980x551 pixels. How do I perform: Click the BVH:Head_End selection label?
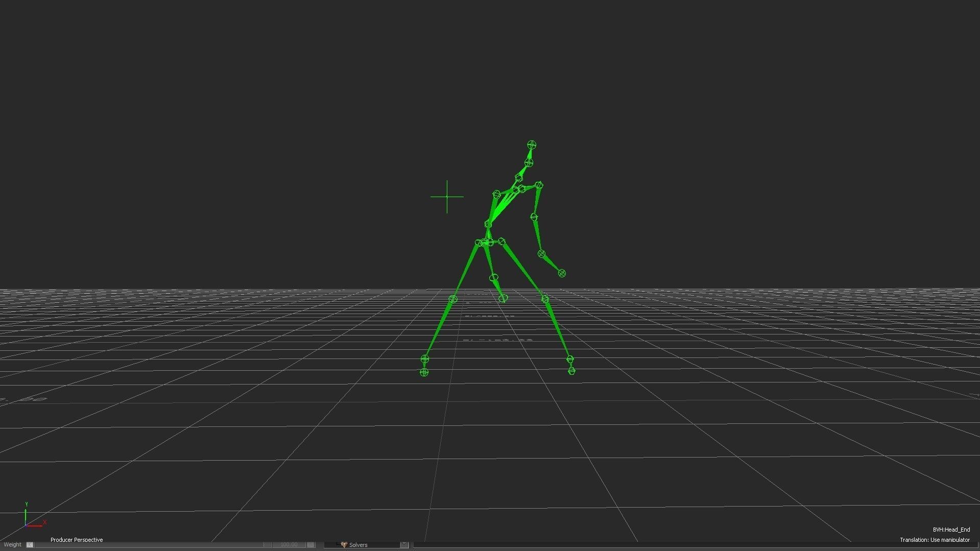click(x=951, y=530)
